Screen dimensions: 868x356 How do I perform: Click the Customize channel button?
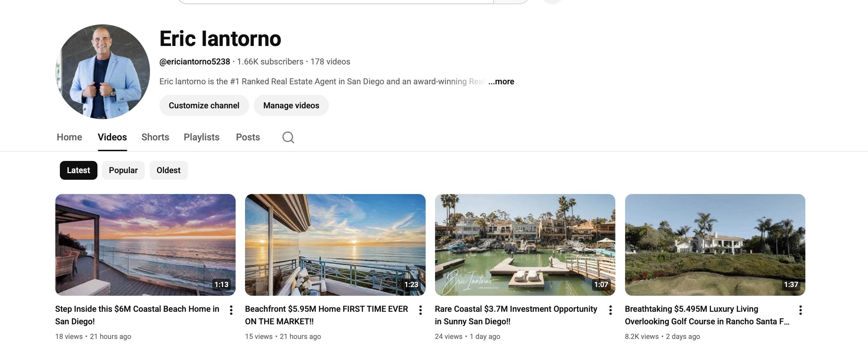[x=204, y=106]
